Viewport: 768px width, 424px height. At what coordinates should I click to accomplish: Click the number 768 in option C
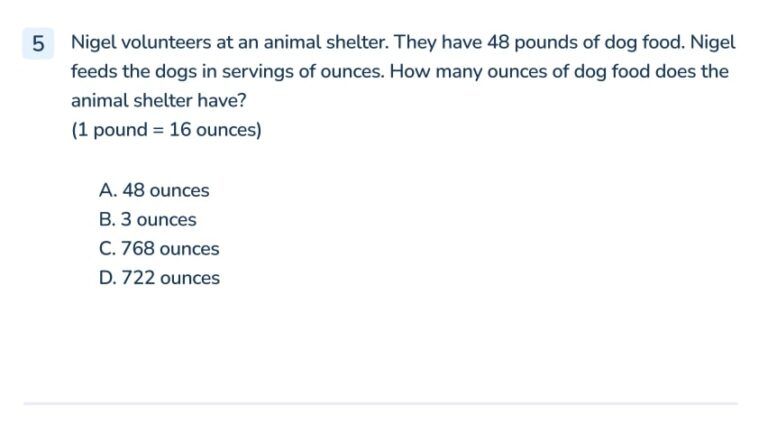[137, 248]
